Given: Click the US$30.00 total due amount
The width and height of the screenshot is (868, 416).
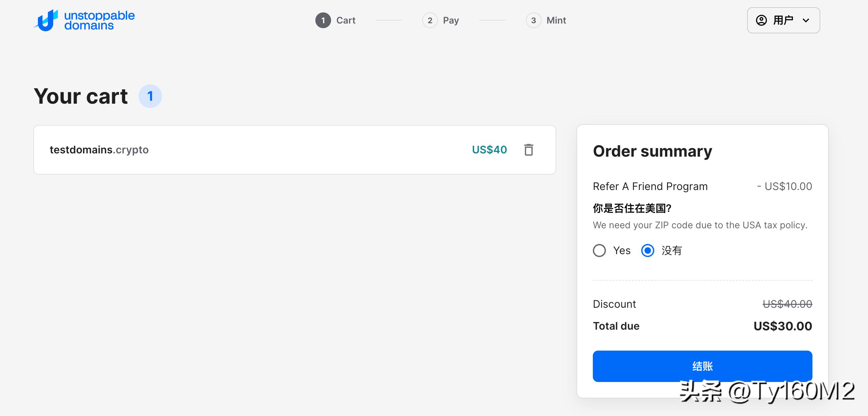Looking at the screenshot, I should (782, 326).
